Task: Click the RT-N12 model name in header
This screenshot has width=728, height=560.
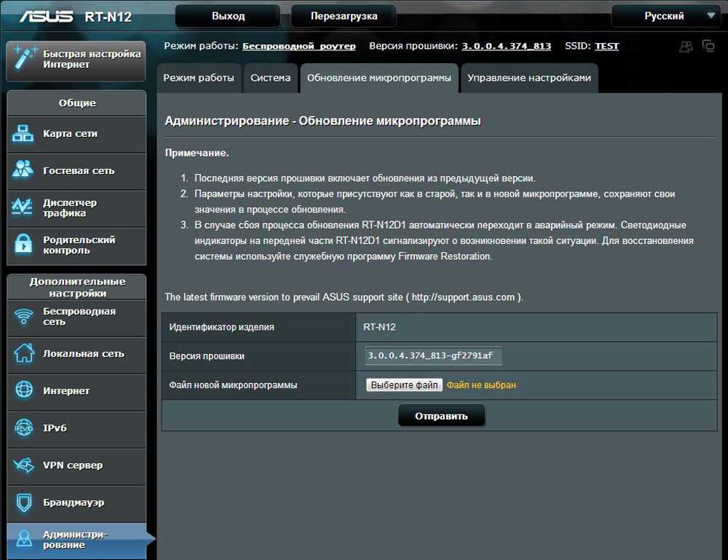Action: pyautogui.click(x=108, y=17)
